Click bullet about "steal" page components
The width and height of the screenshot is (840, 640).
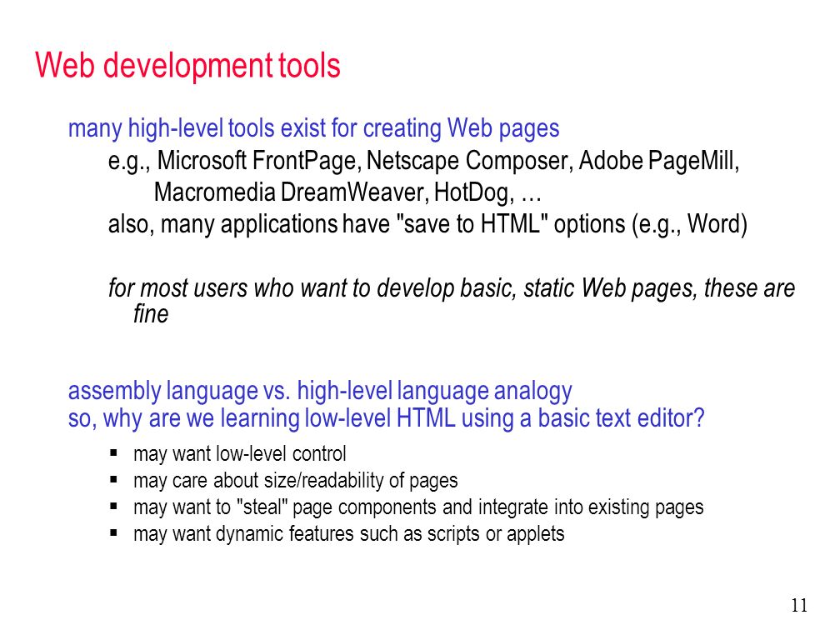(x=417, y=507)
